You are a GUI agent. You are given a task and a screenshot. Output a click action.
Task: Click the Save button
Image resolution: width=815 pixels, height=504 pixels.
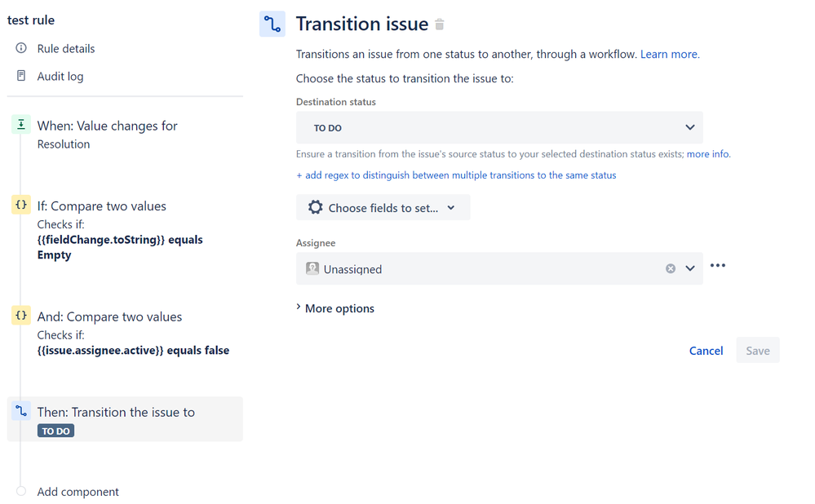point(758,351)
